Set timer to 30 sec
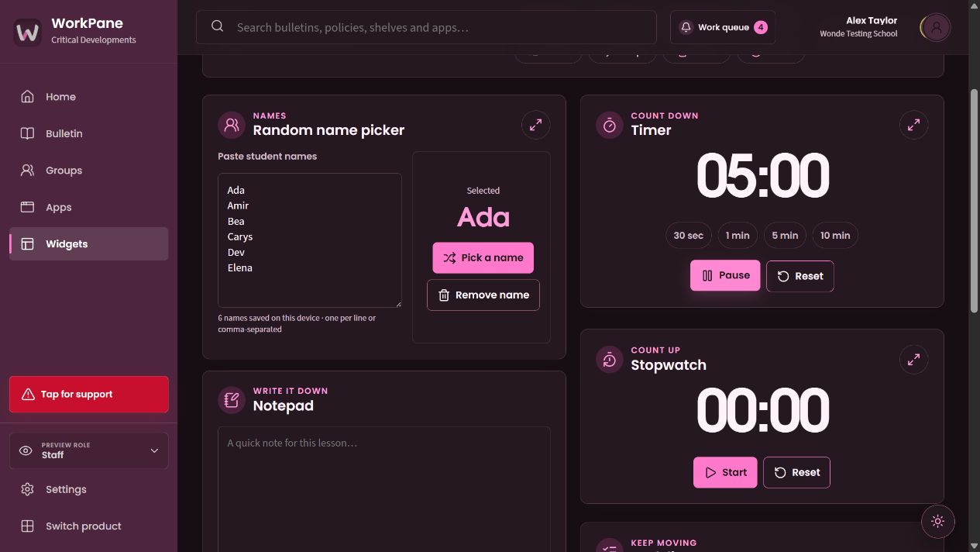This screenshot has height=552, width=980. point(688,236)
